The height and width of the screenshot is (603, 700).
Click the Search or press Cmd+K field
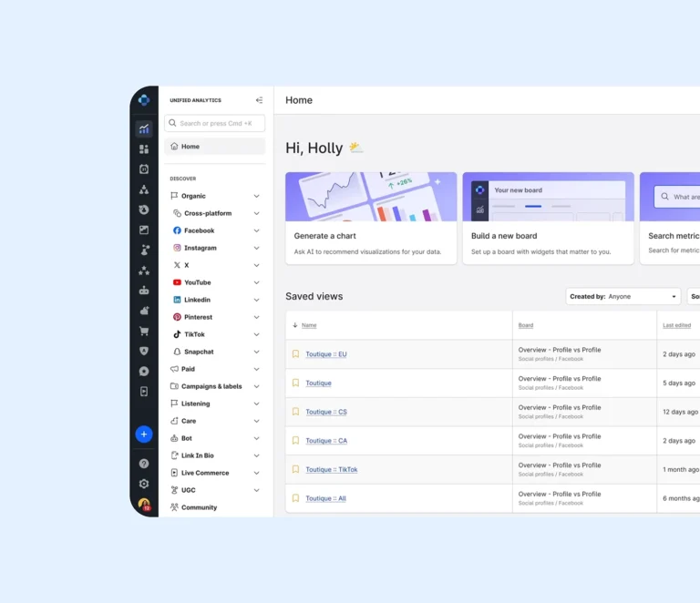coord(215,123)
